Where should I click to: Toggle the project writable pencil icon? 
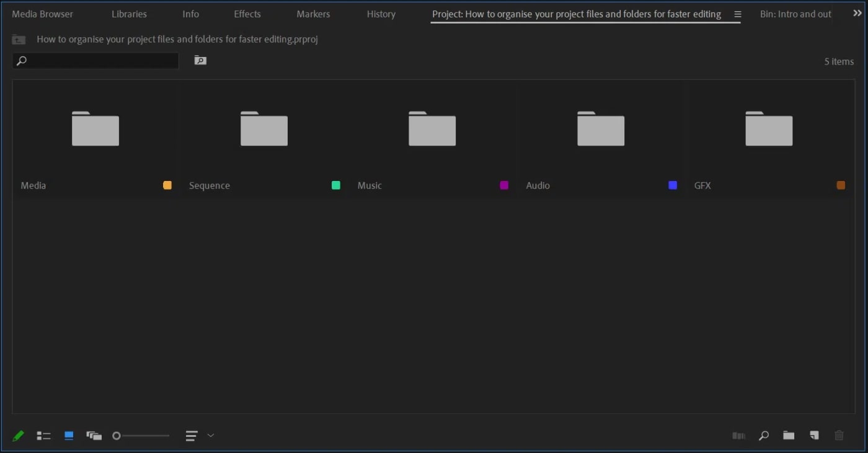click(x=18, y=436)
